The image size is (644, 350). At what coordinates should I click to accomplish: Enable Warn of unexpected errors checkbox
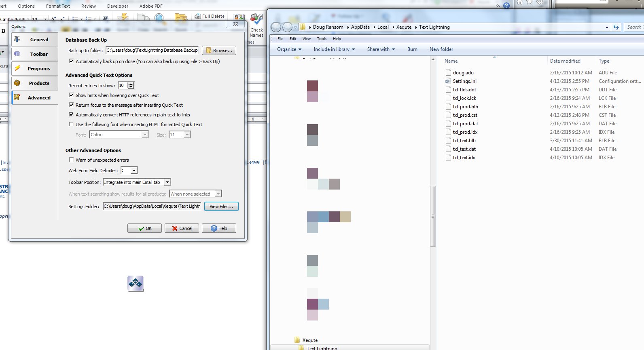pos(71,160)
